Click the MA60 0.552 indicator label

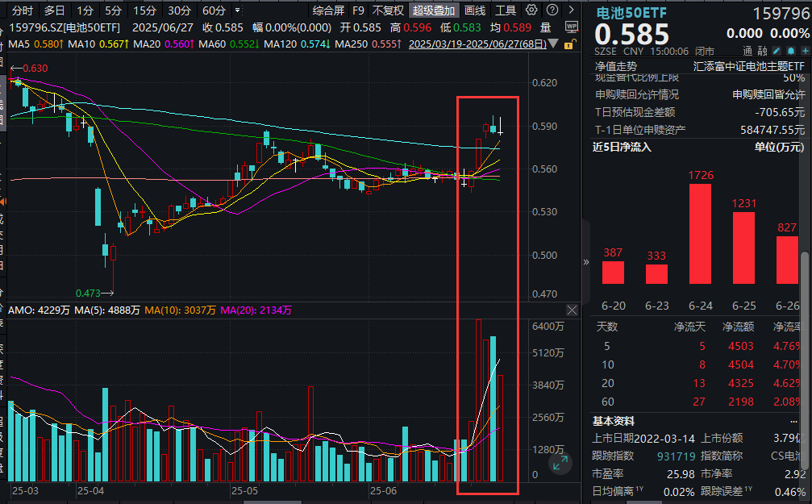pos(229,44)
